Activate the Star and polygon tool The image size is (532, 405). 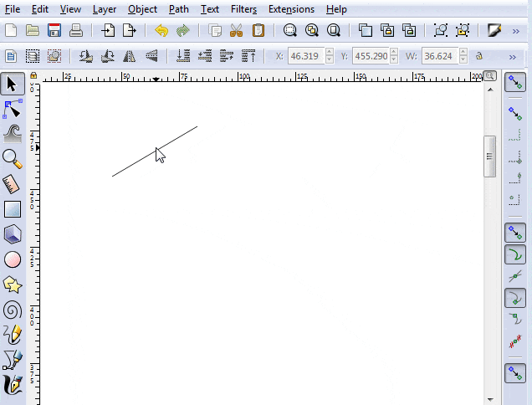pos(13,285)
